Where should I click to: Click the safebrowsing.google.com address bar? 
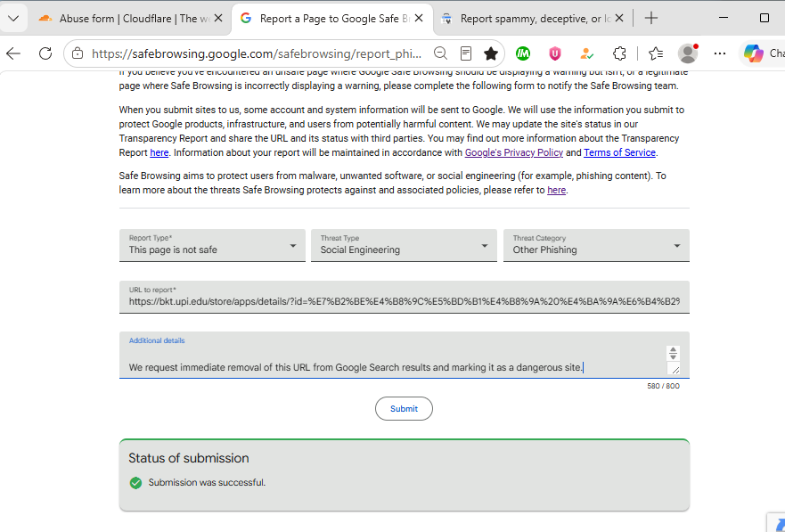pyautogui.click(x=257, y=53)
